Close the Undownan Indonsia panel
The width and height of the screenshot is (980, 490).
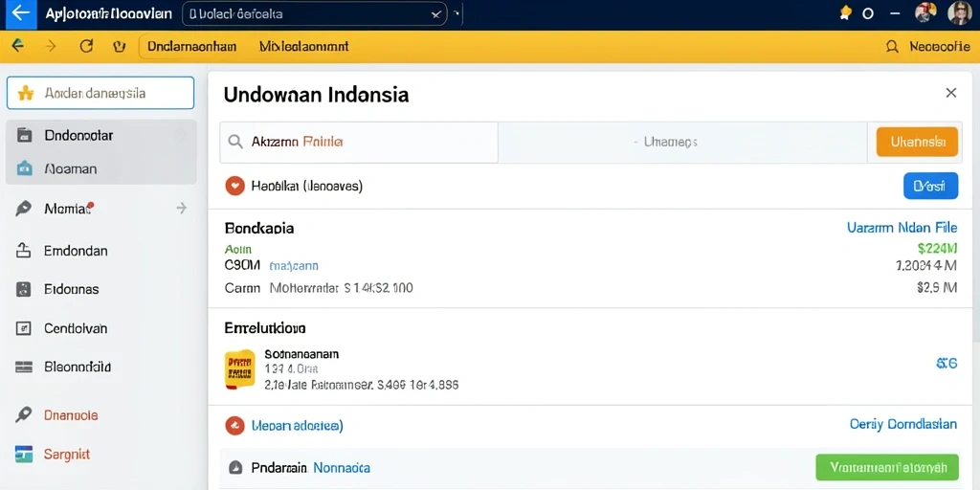(950, 93)
